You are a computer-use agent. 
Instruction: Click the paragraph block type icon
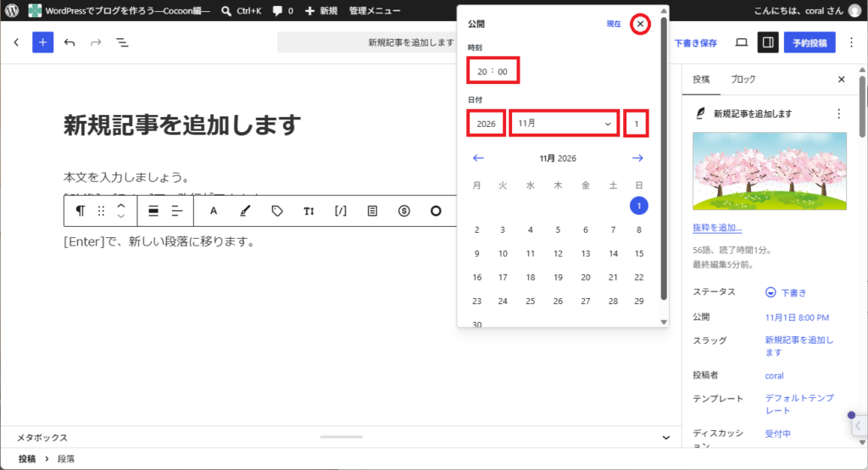81,211
